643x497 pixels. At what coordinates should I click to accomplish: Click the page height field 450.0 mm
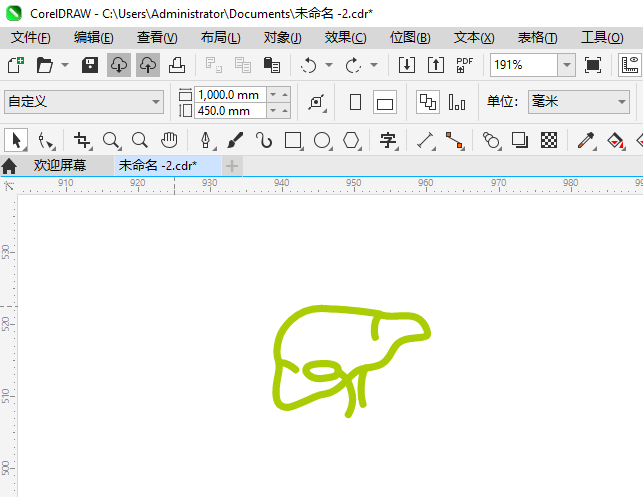(230, 111)
